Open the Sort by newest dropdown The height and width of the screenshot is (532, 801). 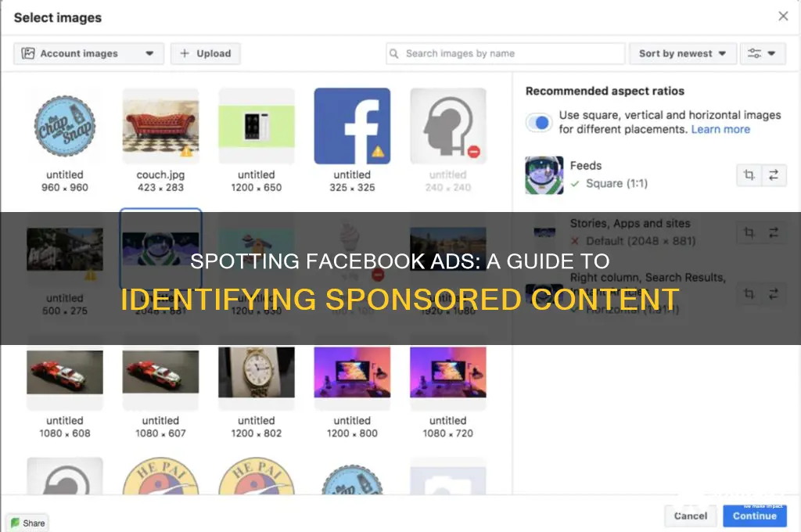682,54
